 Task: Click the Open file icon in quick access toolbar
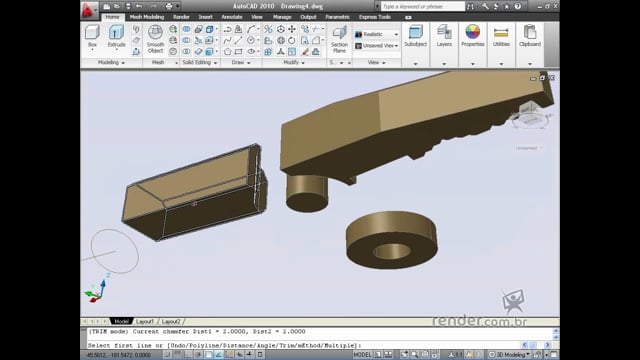tap(117, 6)
